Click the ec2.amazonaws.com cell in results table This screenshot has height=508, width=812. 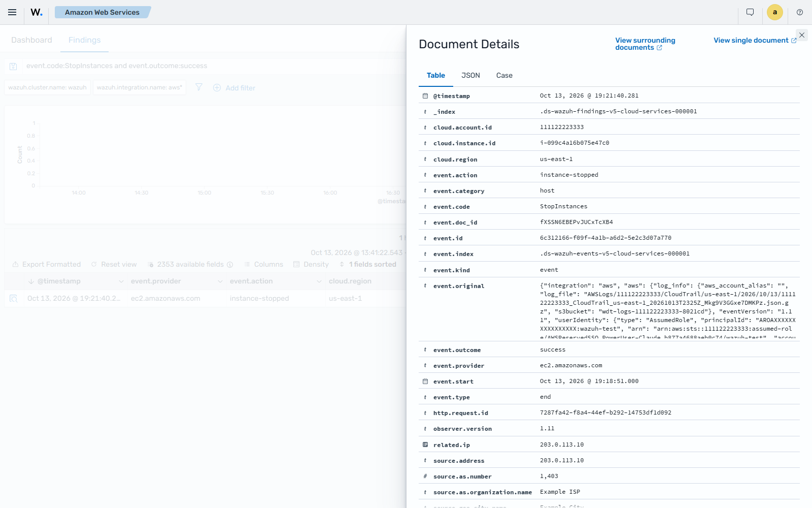pos(165,298)
